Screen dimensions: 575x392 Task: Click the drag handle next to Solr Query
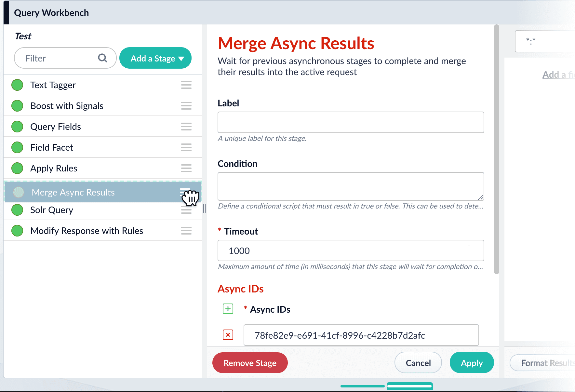(186, 210)
